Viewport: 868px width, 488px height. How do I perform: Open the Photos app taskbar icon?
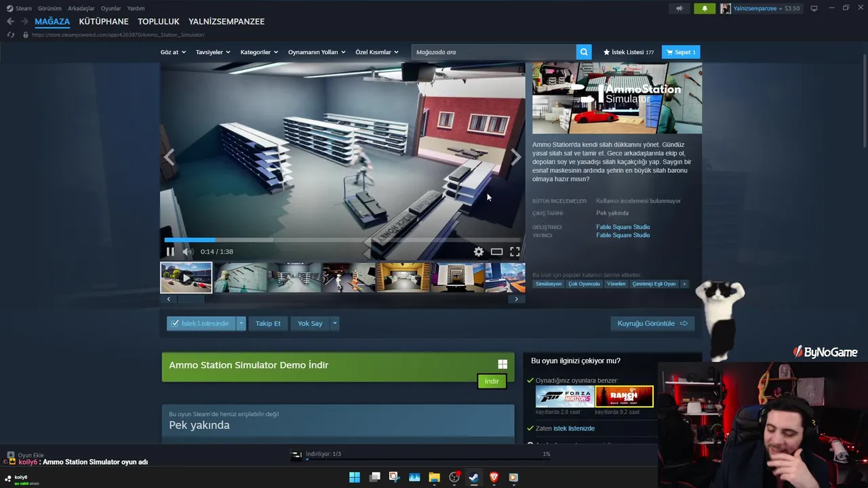[x=414, y=477]
